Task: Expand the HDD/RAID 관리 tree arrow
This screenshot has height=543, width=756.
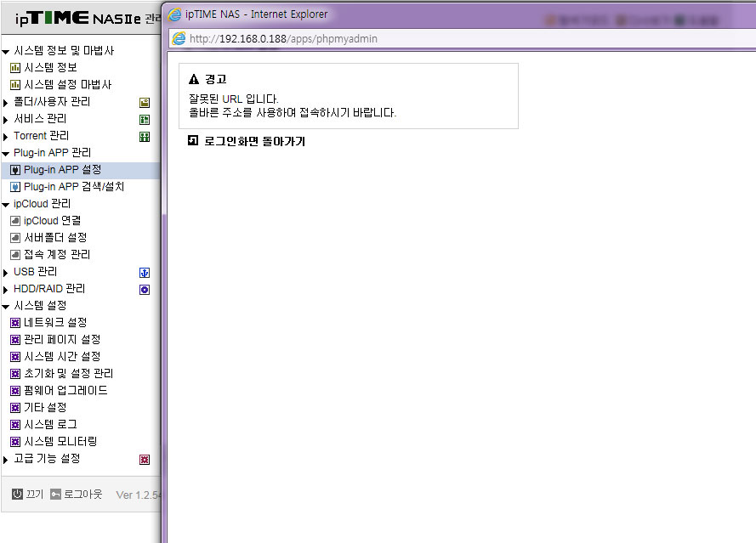Action: pyautogui.click(x=5, y=290)
